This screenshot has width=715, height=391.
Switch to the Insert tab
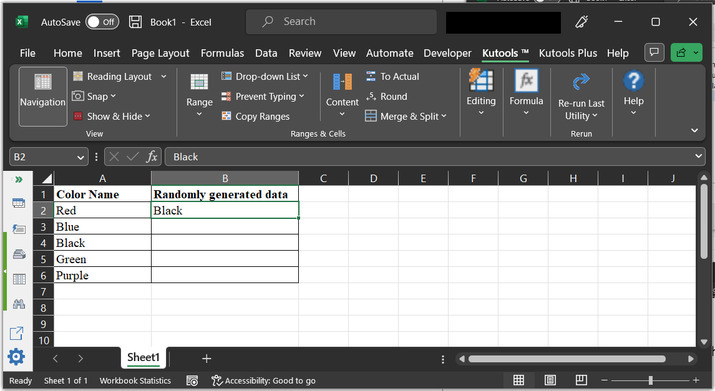(107, 53)
